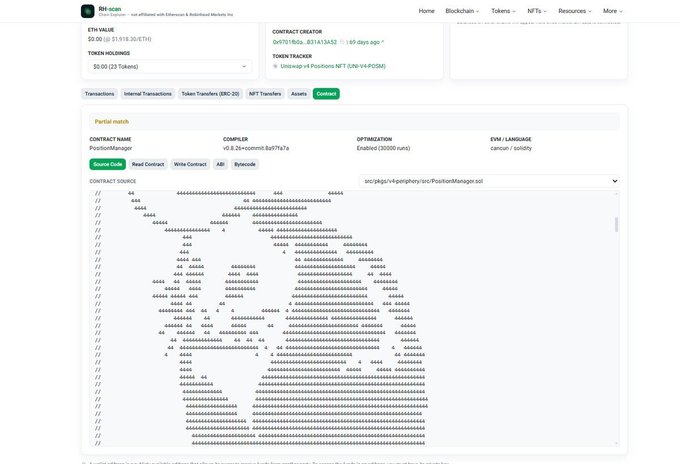Open the ABI sub-tab
Image resolution: width=680 pixels, height=464 pixels.
pyautogui.click(x=220, y=164)
